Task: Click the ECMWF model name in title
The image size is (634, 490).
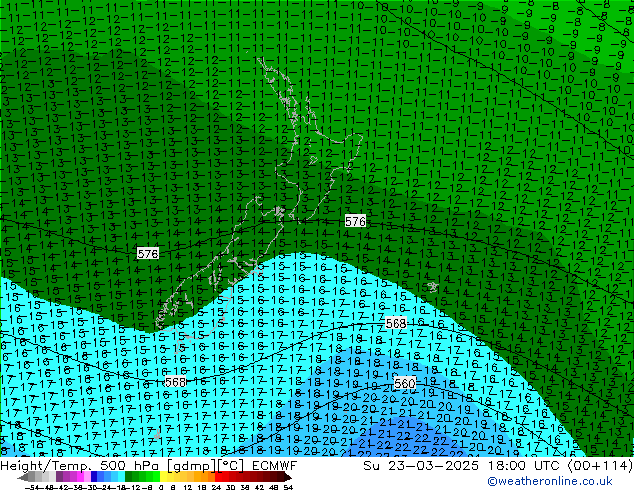Action: 275,466
